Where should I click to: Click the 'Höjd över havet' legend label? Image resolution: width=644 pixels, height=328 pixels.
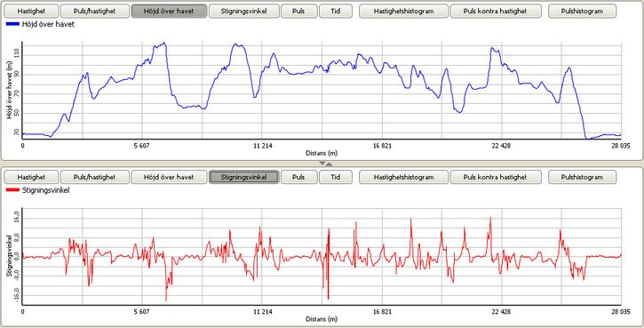coord(48,24)
